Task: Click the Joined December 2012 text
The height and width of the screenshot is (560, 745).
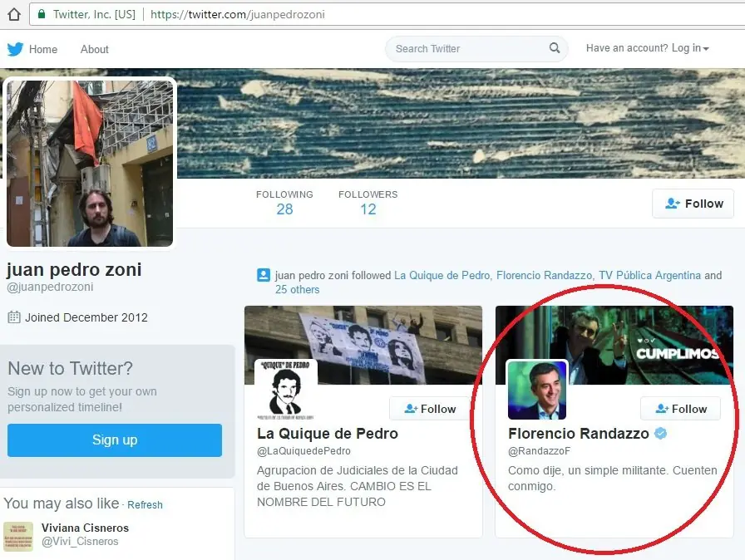Action: (86, 317)
